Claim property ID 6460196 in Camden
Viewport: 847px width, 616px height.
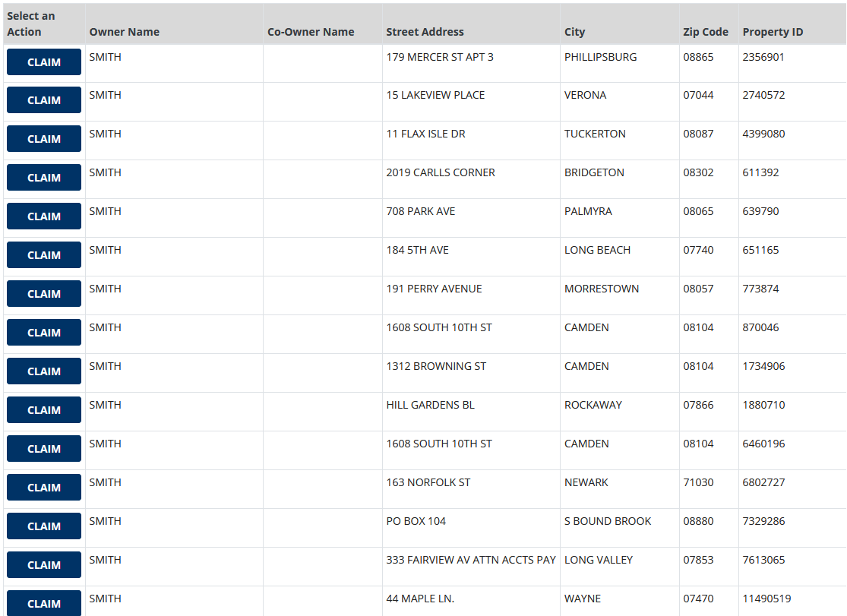click(x=44, y=449)
